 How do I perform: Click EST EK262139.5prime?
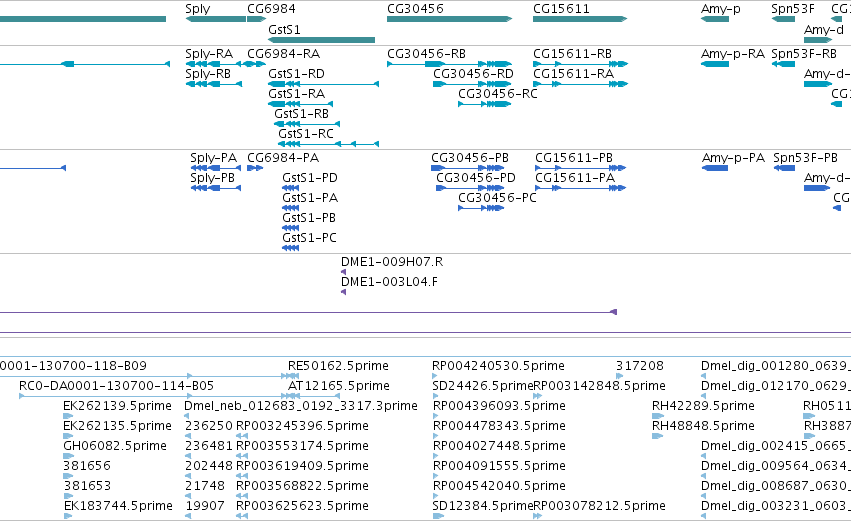click(x=117, y=406)
